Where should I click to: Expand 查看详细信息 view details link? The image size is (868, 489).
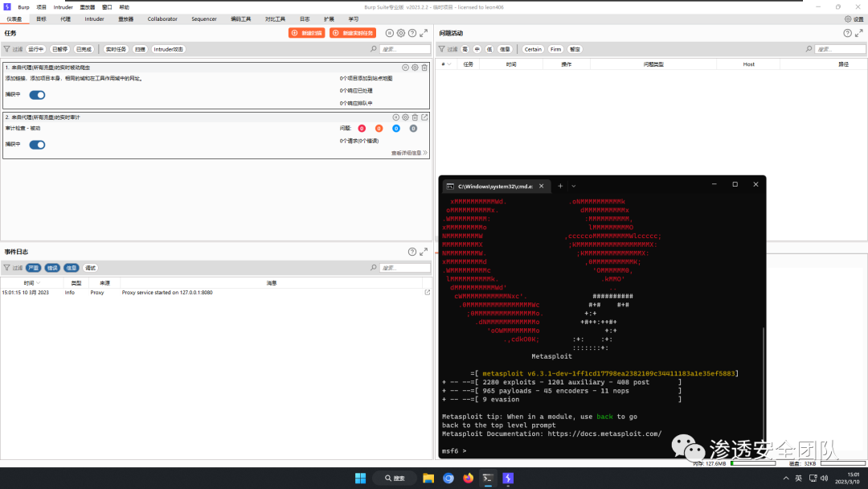[409, 154]
